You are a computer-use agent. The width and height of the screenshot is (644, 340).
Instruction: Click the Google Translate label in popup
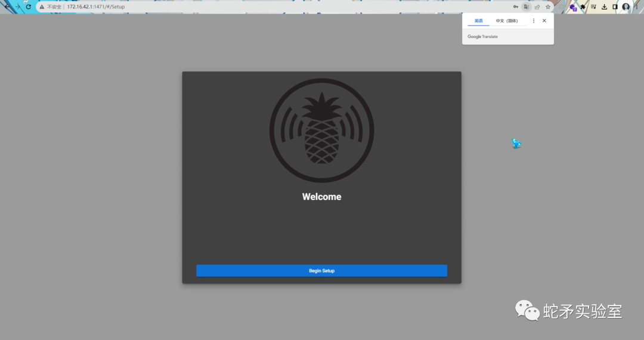(x=482, y=36)
